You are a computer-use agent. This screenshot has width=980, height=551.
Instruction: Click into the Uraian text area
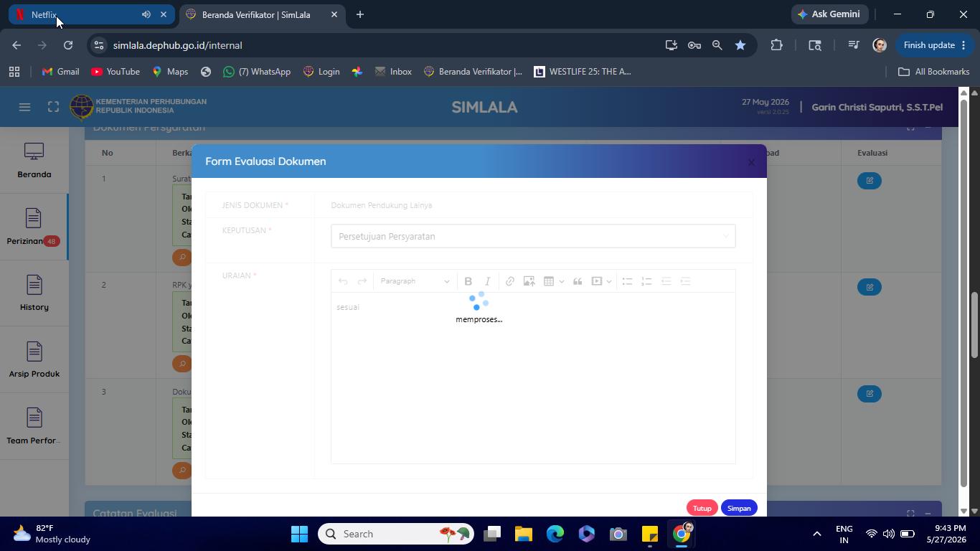533,377
